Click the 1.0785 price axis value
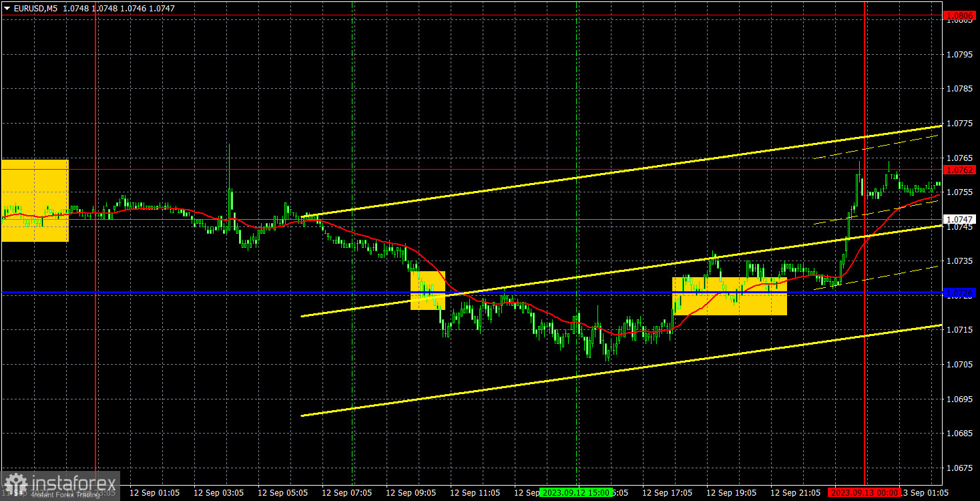Viewport: 980px width, 501px height. click(x=959, y=88)
